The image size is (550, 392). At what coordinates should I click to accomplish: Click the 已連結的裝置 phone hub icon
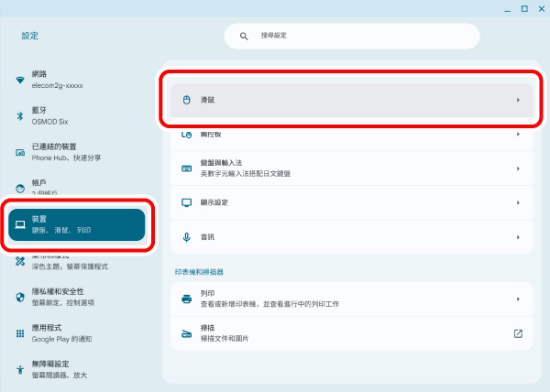coord(20,152)
